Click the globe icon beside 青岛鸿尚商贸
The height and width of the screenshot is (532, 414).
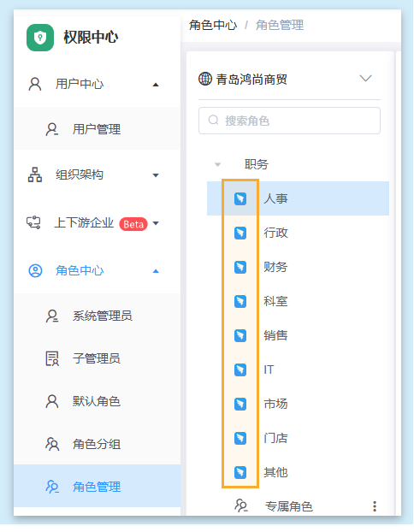coord(205,79)
